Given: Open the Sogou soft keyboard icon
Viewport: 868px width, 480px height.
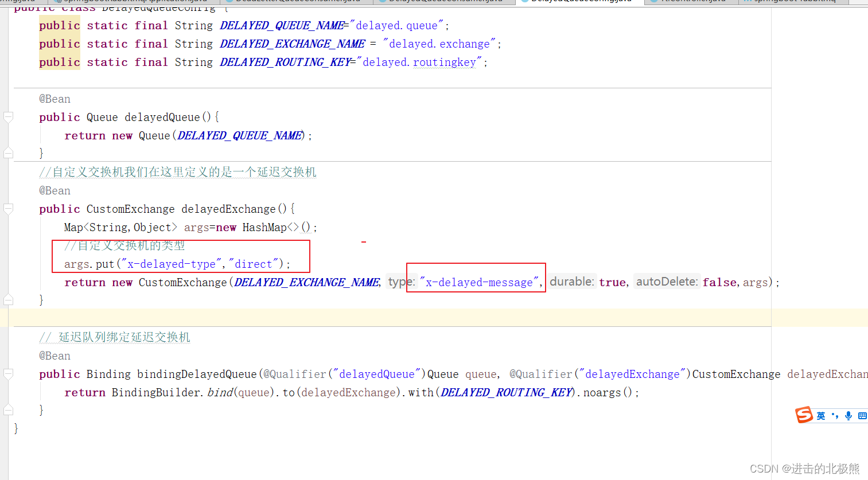Looking at the screenshot, I should 862,416.
